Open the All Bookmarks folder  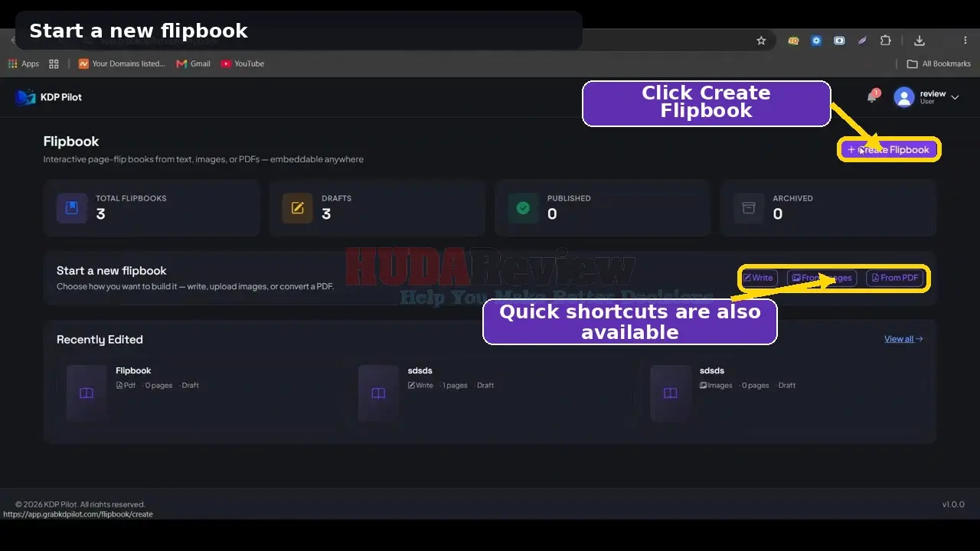tap(939, 64)
